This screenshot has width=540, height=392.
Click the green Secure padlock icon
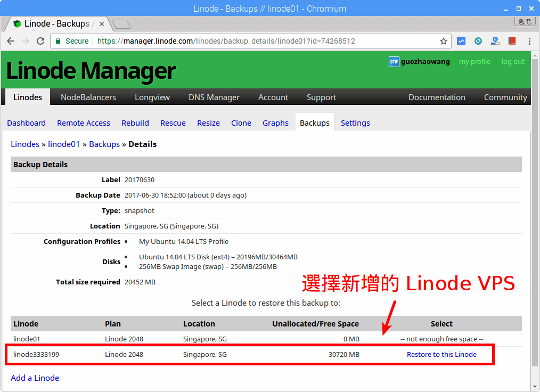click(x=58, y=41)
